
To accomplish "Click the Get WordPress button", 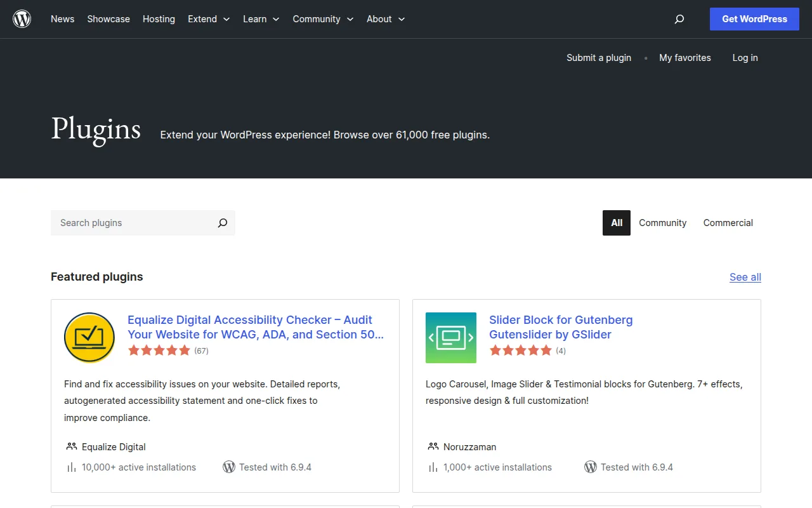I will click(754, 19).
